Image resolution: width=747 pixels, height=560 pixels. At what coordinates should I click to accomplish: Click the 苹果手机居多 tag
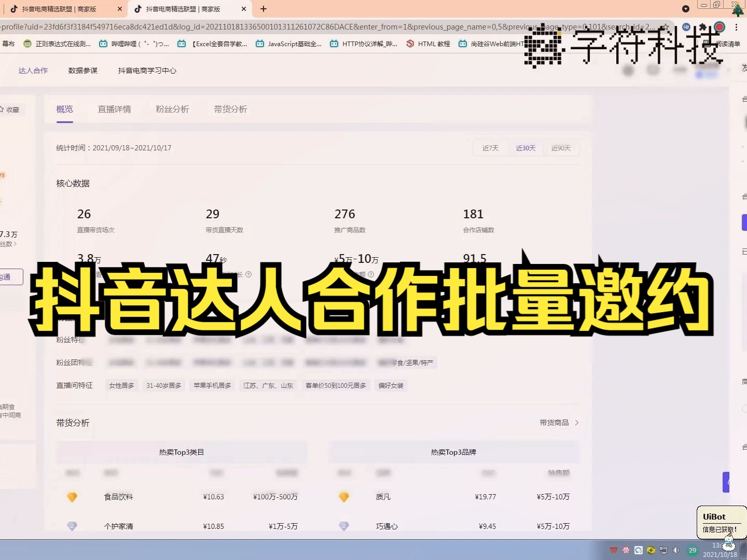212,385
